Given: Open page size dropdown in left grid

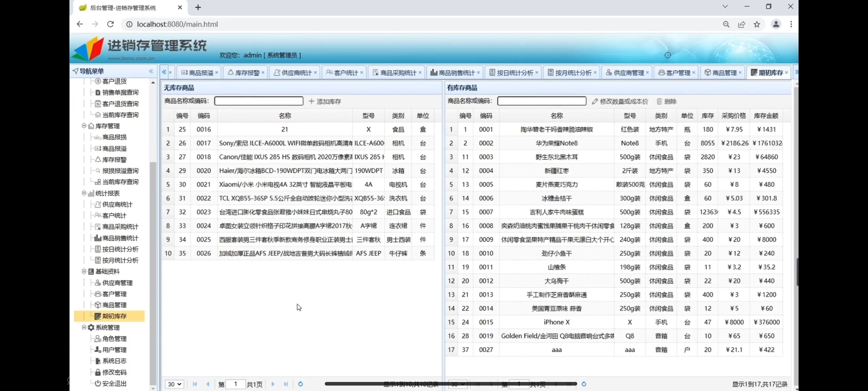Looking at the screenshot, I should tap(174, 384).
